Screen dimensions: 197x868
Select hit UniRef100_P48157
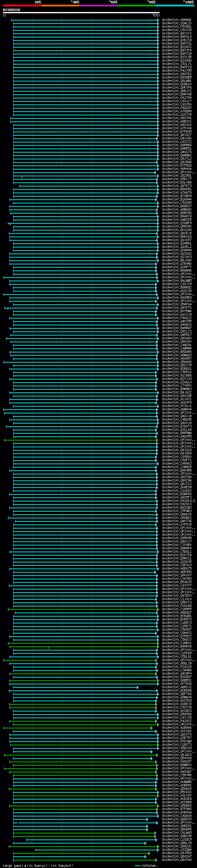pos(176,762)
